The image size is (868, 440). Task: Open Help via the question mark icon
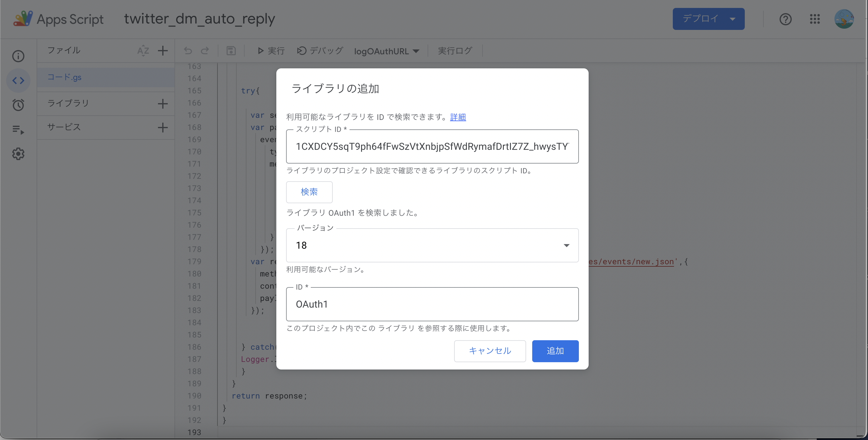coord(785,19)
